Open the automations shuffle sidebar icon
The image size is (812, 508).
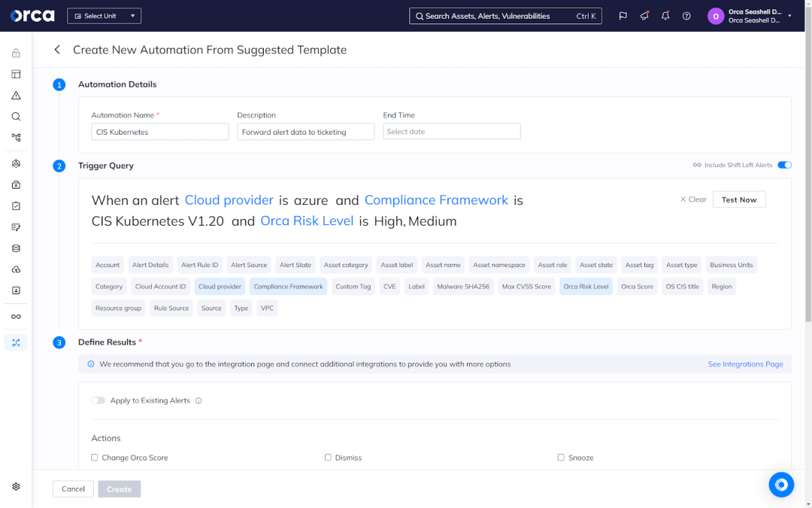[16, 342]
